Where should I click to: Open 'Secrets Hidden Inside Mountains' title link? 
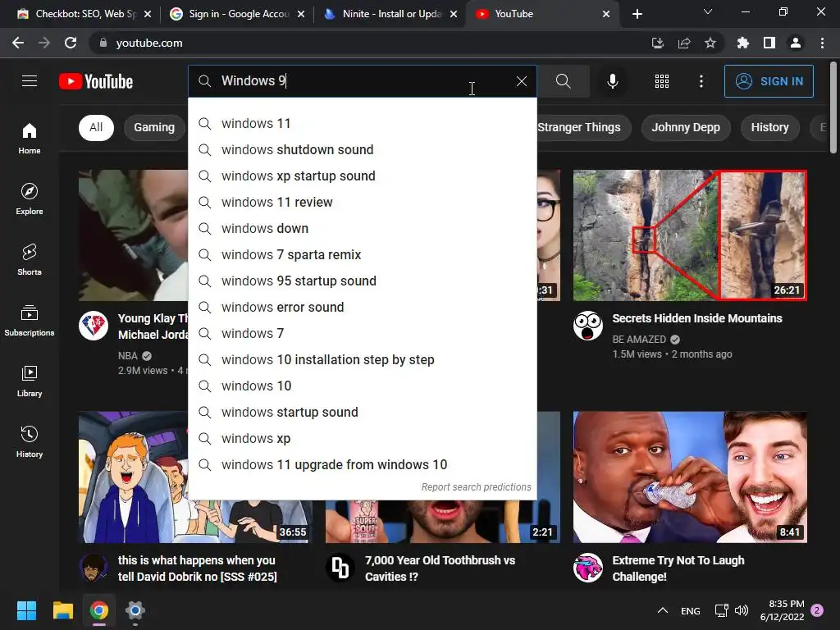[x=697, y=318]
